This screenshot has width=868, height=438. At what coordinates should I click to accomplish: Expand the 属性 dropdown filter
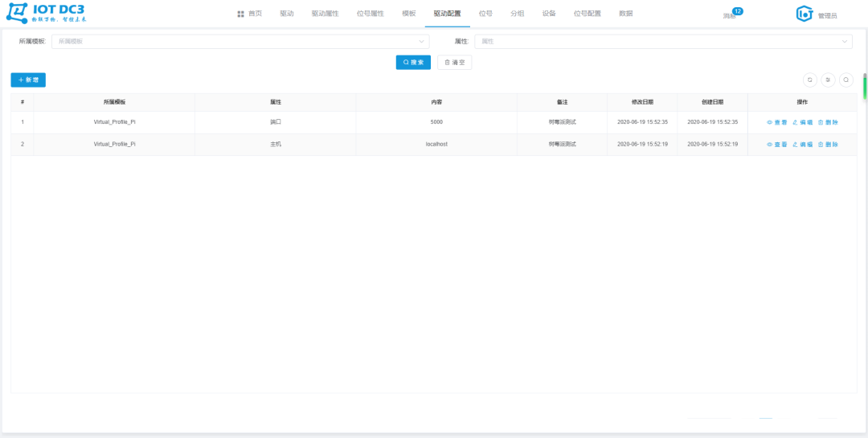[x=662, y=41]
